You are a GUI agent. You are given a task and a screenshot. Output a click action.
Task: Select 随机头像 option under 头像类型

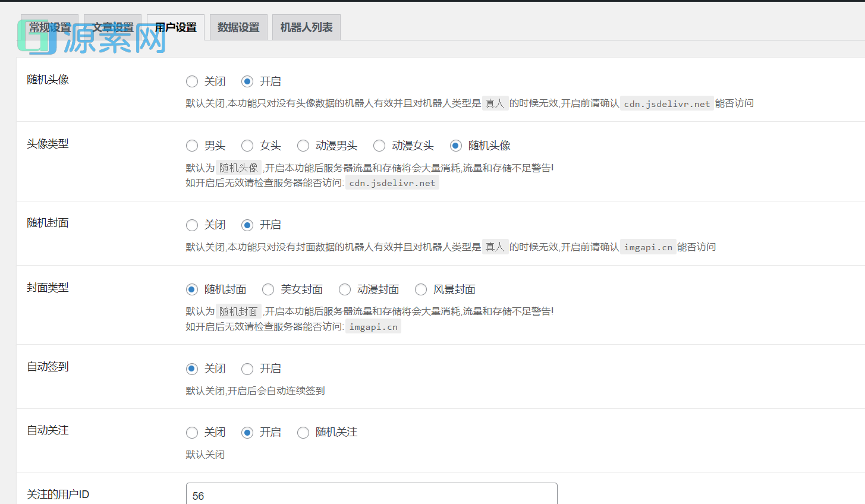pos(456,146)
